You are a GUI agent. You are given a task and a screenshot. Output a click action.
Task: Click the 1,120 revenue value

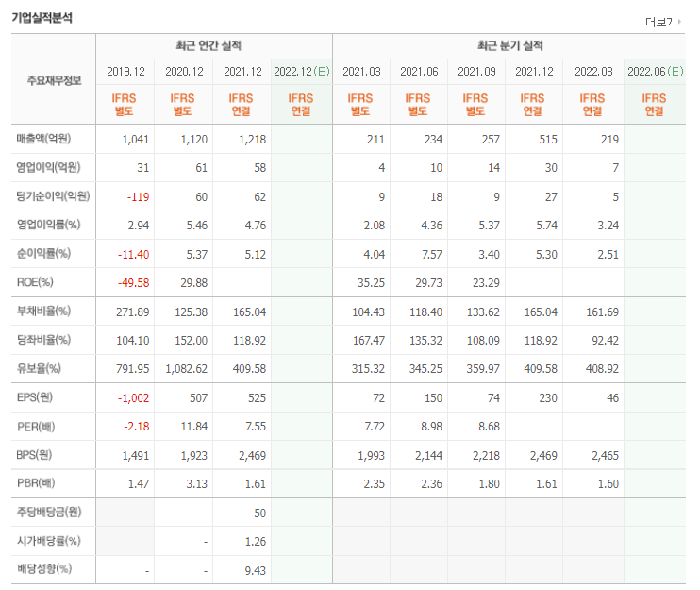(194, 140)
